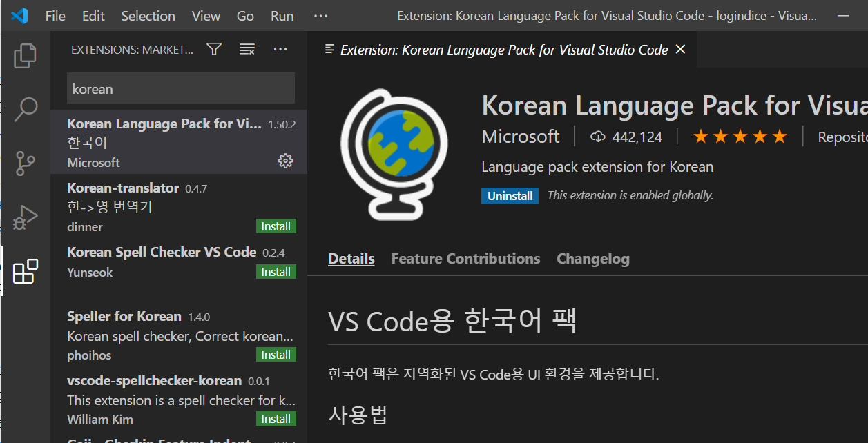Open the Go menu
The image size is (868, 443).
click(x=245, y=16)
